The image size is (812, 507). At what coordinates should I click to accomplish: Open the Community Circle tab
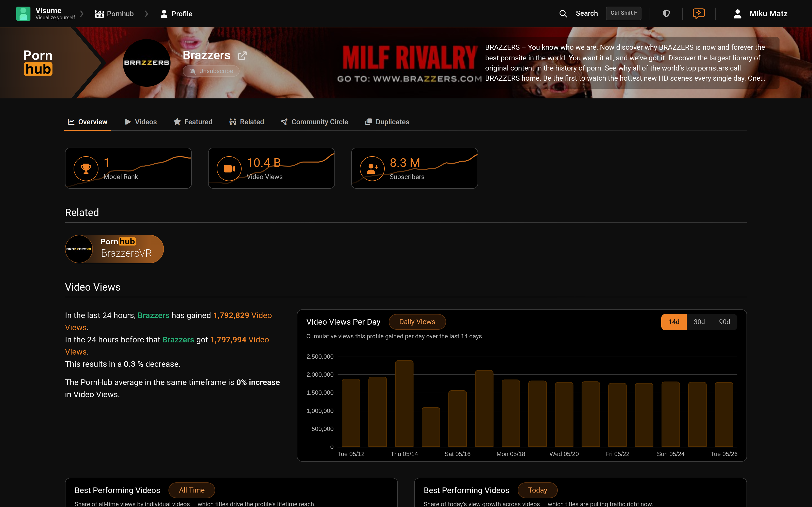point(314,122)
